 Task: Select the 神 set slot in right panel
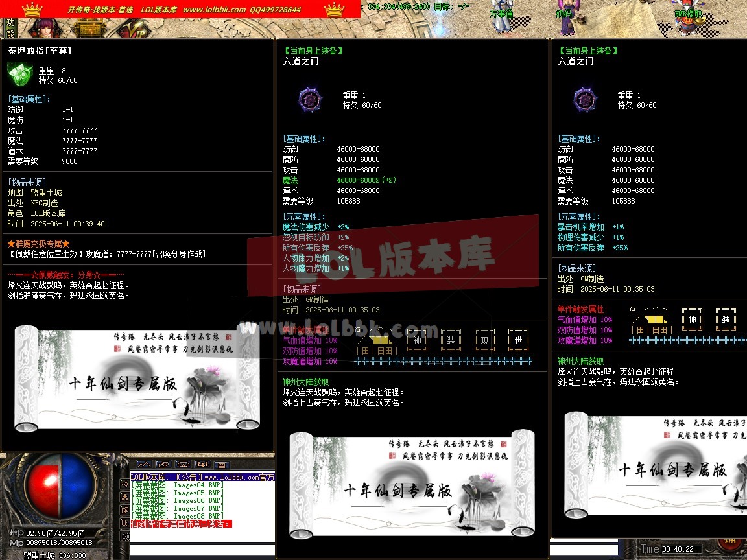coord(693,320)
